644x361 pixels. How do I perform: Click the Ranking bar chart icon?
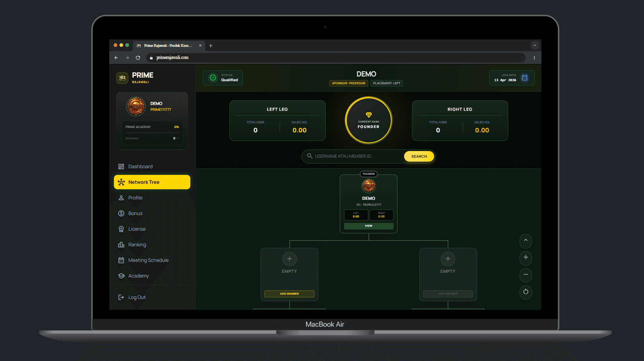(121, 245)
